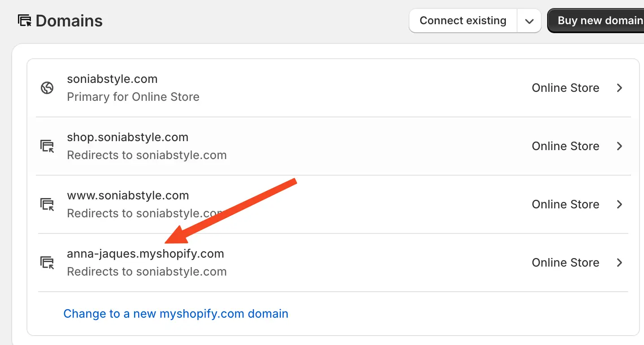Expand details for the shop.soniabstyle.com row
This screenshot has width=644, height=345.
[620, 146]
